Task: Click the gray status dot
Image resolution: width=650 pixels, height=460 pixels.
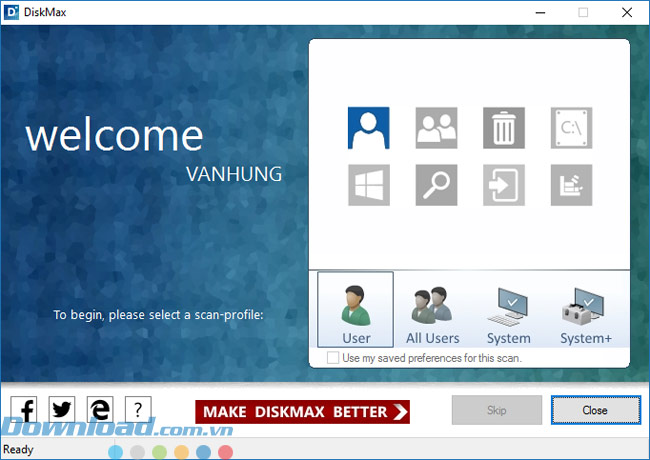Action: pyautogui.click(x=137, y=452)
